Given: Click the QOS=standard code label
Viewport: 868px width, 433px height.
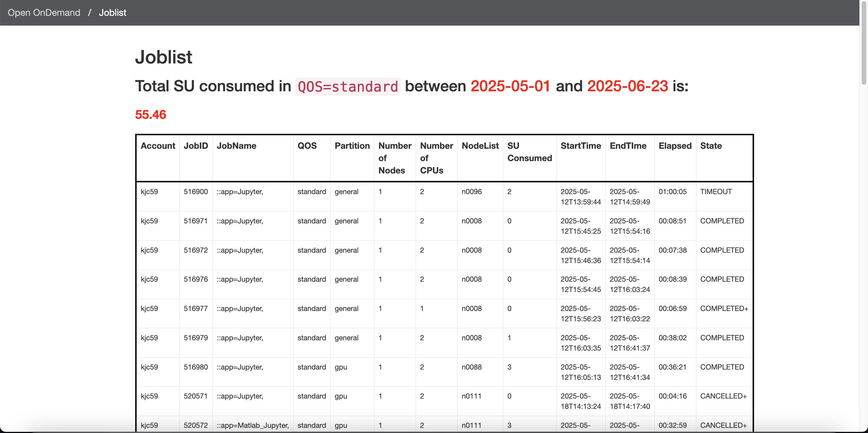Looking at the screenshot, I should [348, 87].
